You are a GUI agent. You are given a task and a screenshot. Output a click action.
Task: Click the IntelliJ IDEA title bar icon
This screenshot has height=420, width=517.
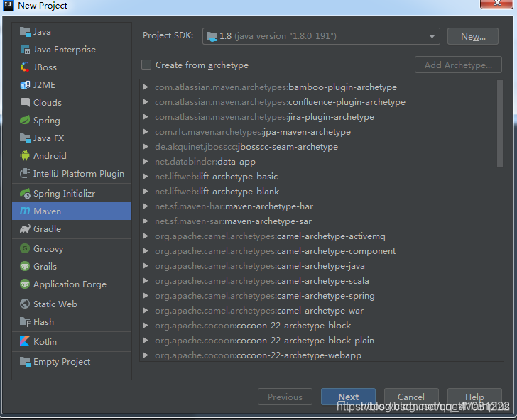pos(9,5)
